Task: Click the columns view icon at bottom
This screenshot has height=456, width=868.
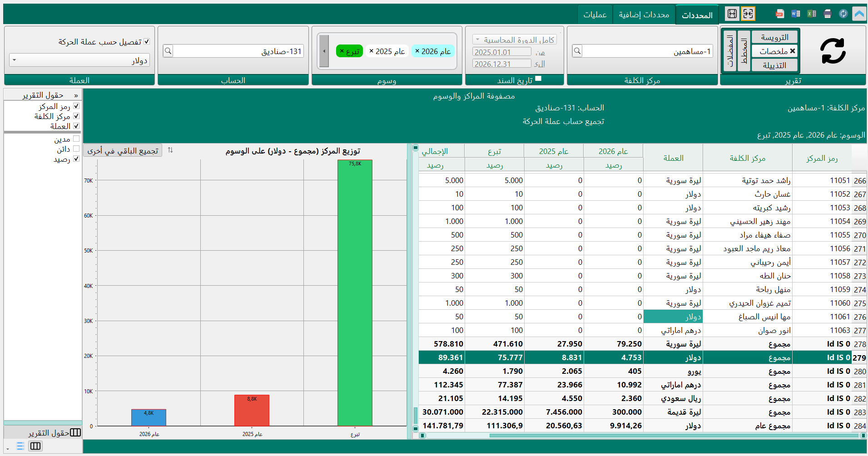Action: pos(35,446)
